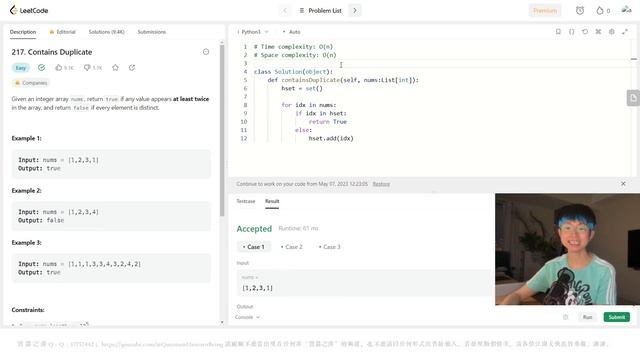Open the editor settings gear icon

(611, 31)
